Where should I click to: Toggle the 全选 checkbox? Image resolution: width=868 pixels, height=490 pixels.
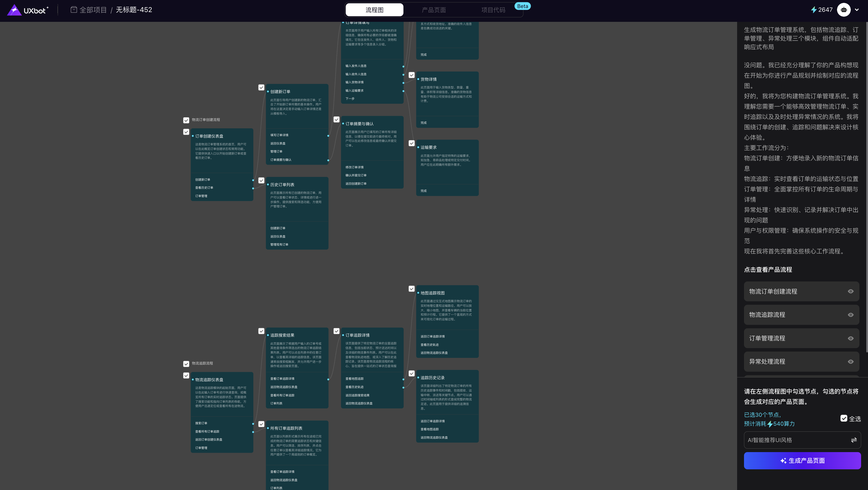[x=843, y=418]
